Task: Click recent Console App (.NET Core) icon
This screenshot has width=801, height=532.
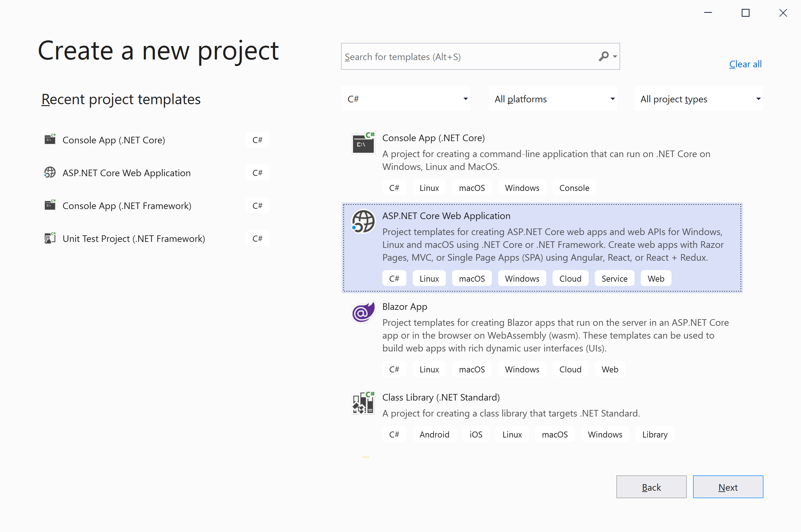Action: click(50, 140)
